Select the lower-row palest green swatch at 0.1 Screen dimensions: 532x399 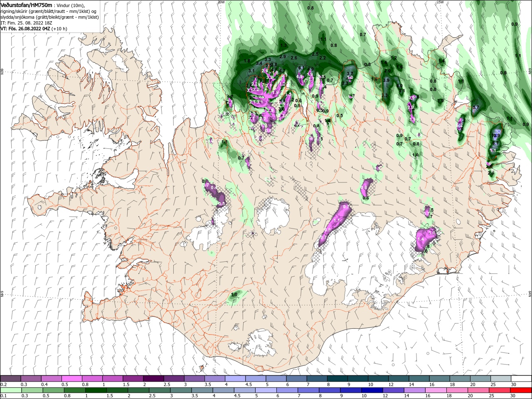pos(11,390)
